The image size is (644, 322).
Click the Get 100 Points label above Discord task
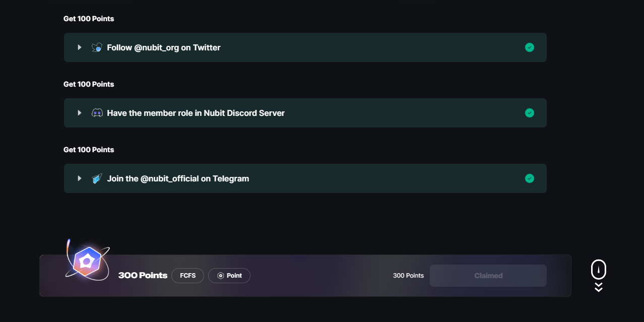coord(89,84)
